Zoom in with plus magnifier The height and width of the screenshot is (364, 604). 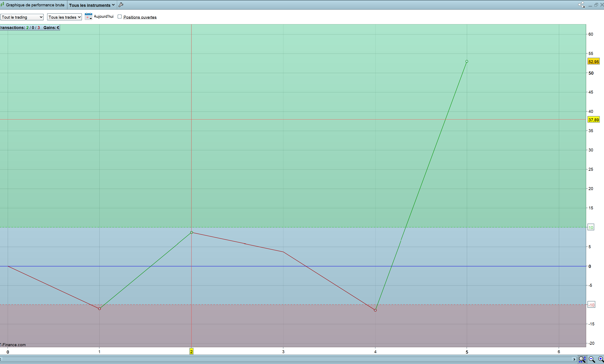(x=601, y=359)
